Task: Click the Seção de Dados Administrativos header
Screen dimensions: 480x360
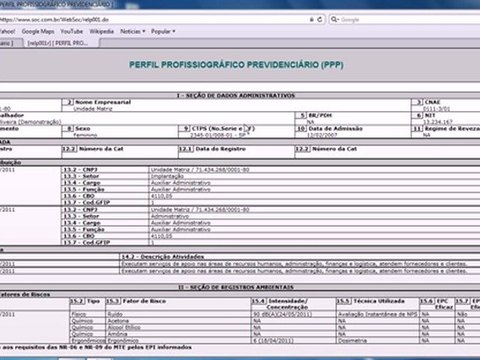Action: point(236,96)
